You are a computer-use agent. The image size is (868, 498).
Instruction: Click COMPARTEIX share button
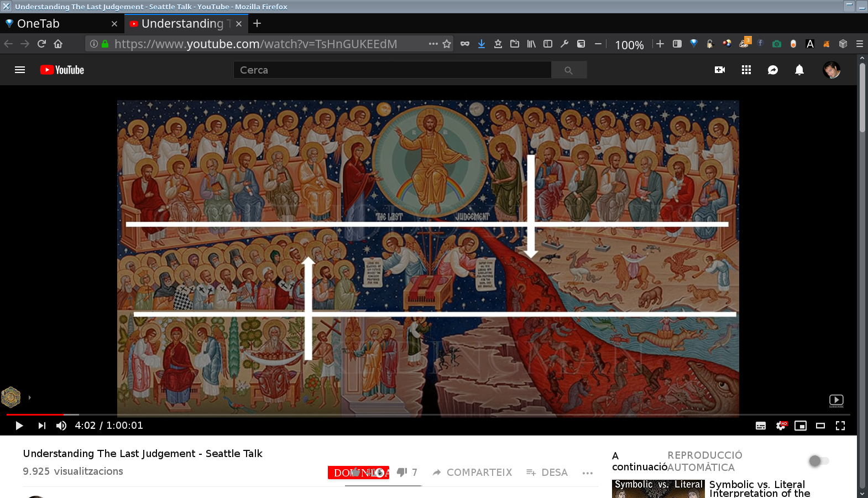coord(472,472)
